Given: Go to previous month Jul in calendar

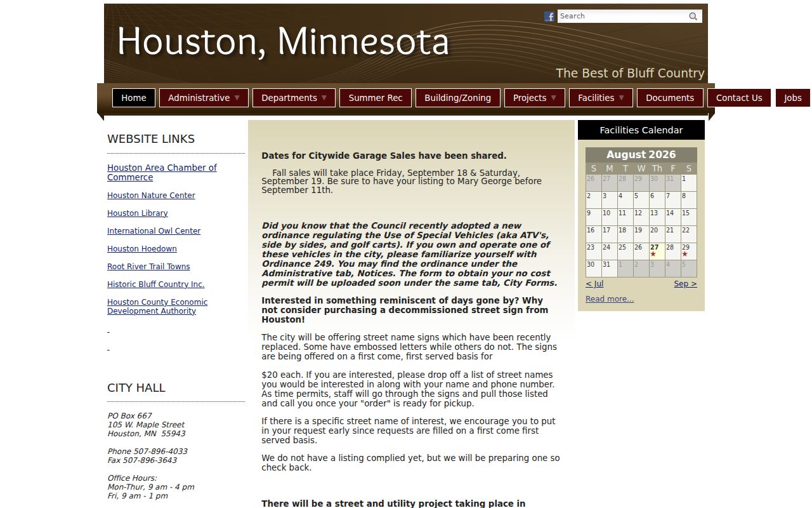Looking at the screenshot, I should [x=594, y=284].
